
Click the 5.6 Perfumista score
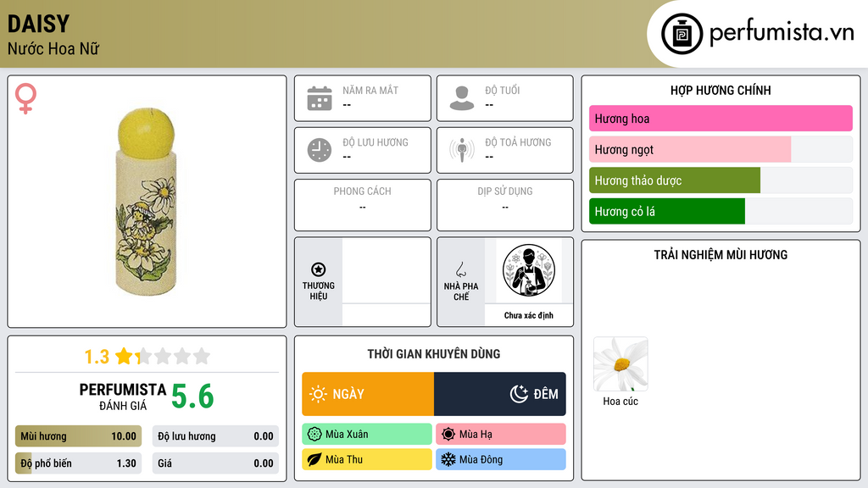(x=192, y=396)
